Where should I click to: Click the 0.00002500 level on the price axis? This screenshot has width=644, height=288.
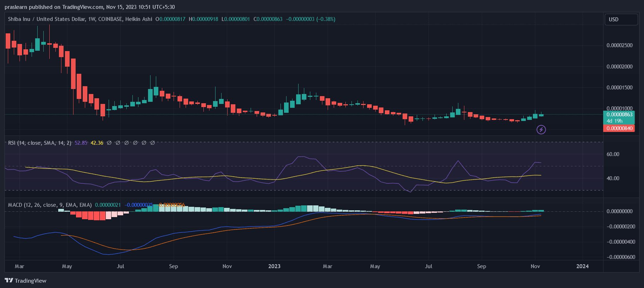click(620, 45)
